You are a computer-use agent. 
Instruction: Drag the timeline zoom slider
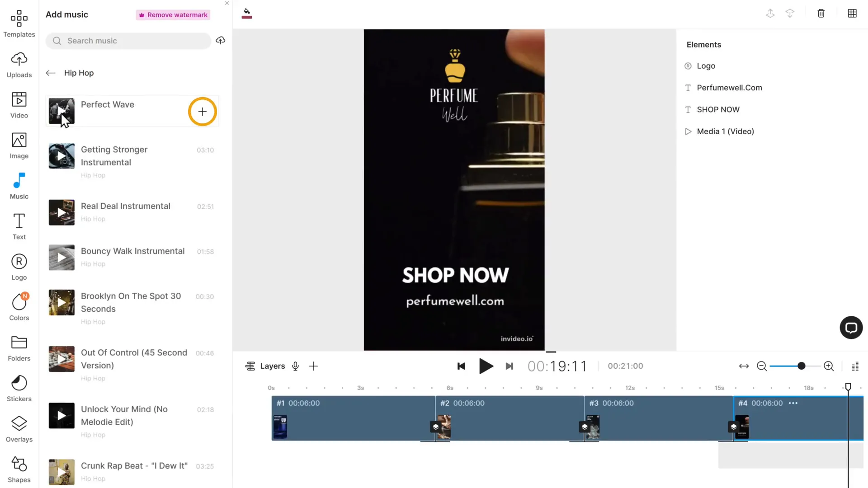801,366
